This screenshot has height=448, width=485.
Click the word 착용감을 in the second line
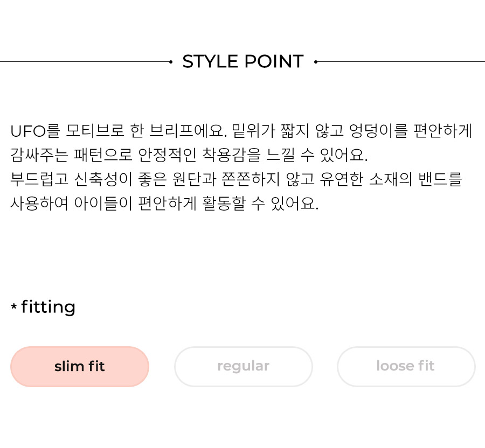coord(231,155)
